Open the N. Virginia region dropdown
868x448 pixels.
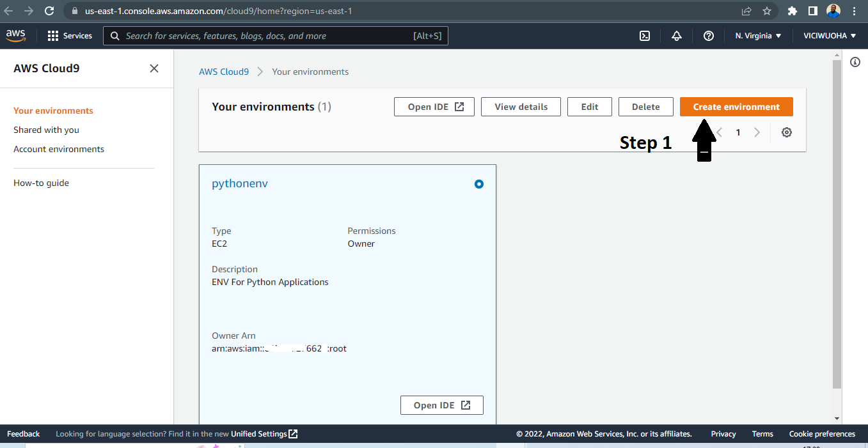click(x=759, y=36)
